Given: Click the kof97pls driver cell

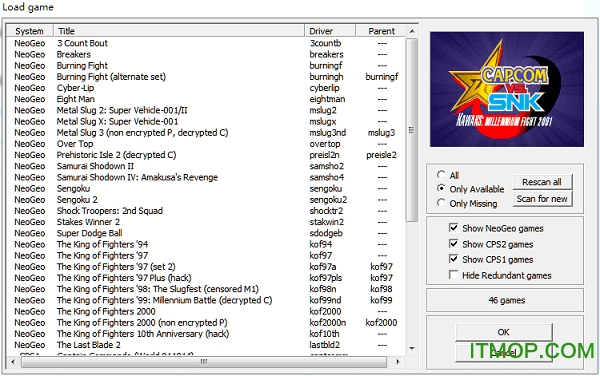Looking at the screenshot, I should click(x=326, y=278).
